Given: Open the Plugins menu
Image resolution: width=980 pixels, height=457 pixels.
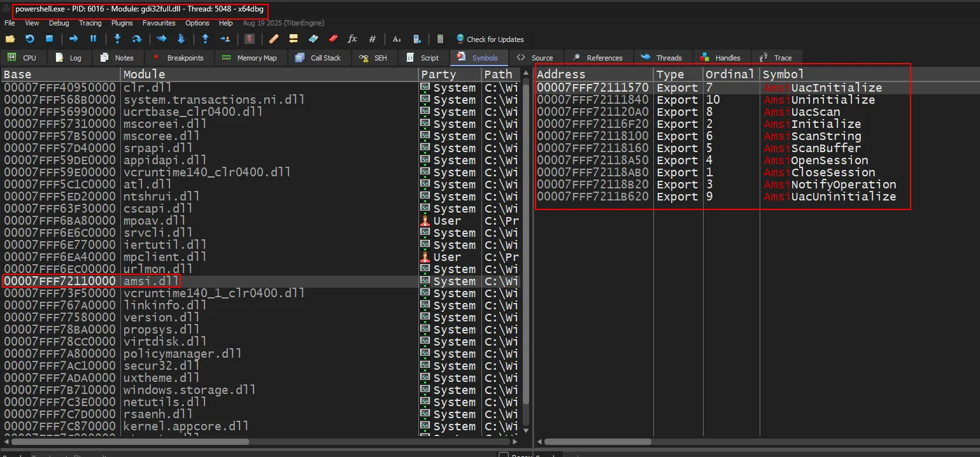Looking at the screenshot, I should pyautogui.click(x=122, y=23).
